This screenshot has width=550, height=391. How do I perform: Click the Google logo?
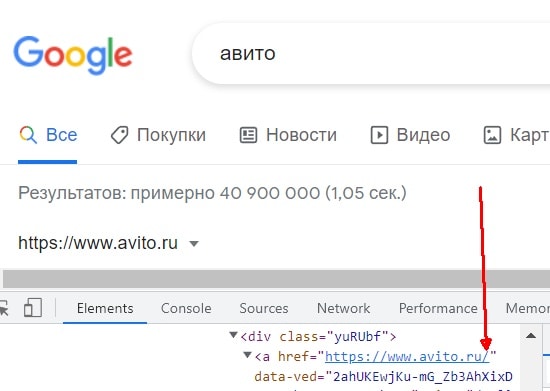[73, 55]
